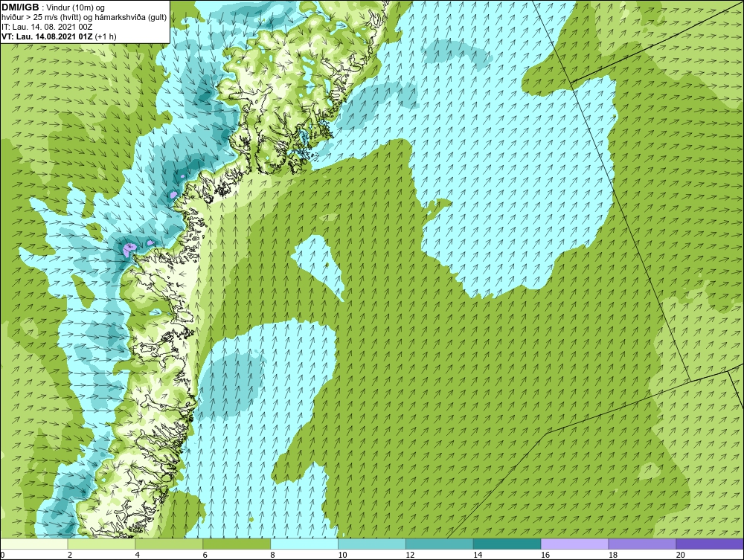Click the 4–6 m/s green legend swatch
The height and width of the screenshot is (560, 744).
click(169, 544)
